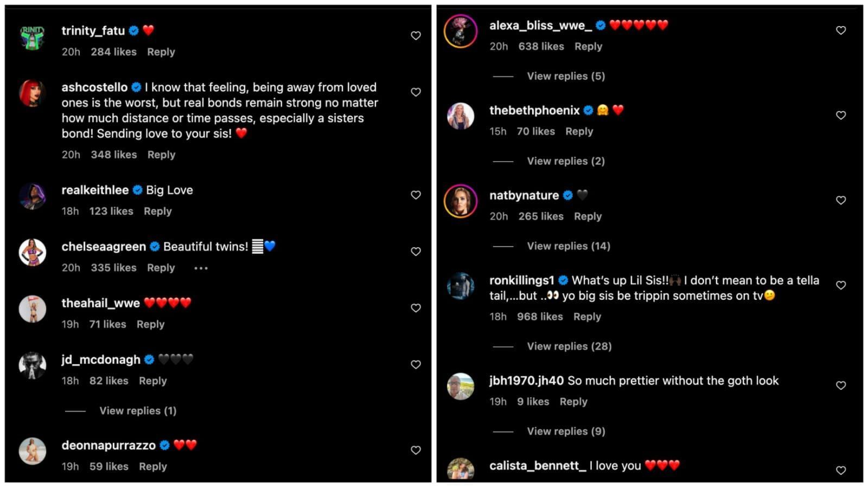Like chelseaagreen's 'Beautiful twins!' comment
The width and height of the screenshot is (868, 488).
point(416,252)
